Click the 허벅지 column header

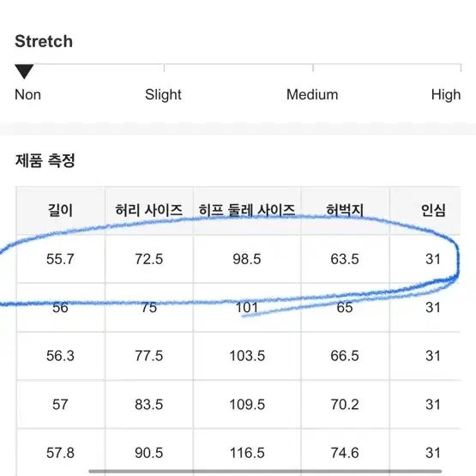(x=345, y=210)
